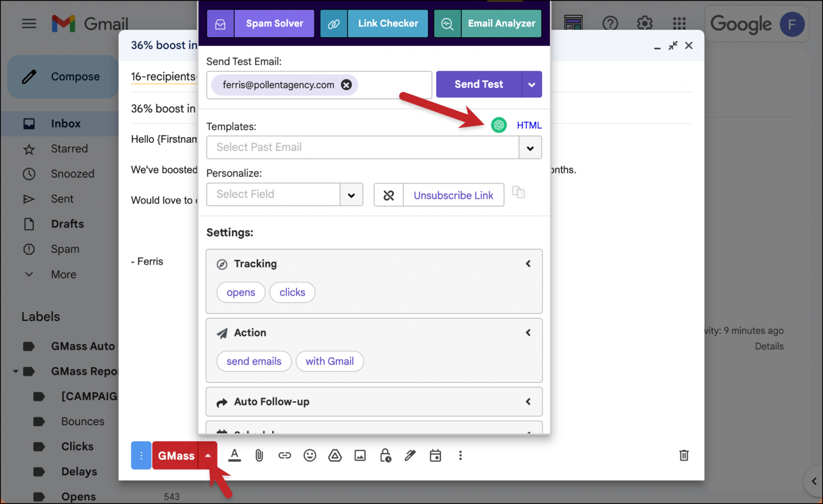Toggle confidential mode in the compose toolbar
The image size is (823, 504).
(385, 455)
